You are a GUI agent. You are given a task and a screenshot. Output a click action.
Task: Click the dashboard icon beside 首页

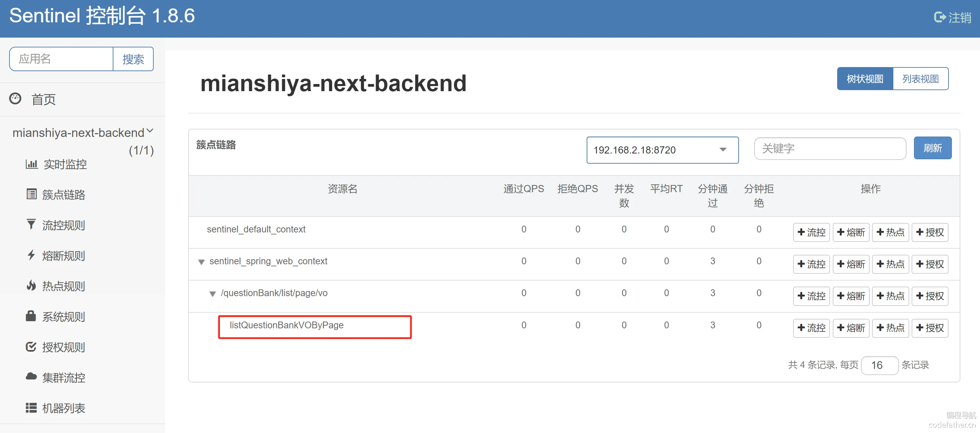(x=15, y=99)
